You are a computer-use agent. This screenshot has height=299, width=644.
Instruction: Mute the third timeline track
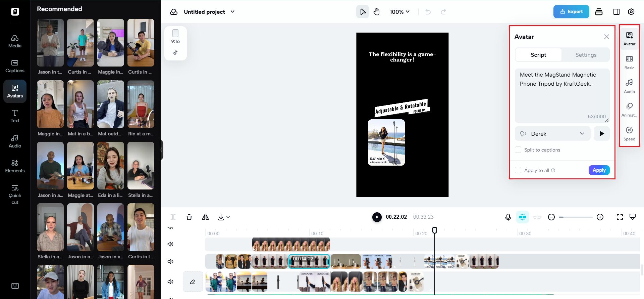[170, 282]
